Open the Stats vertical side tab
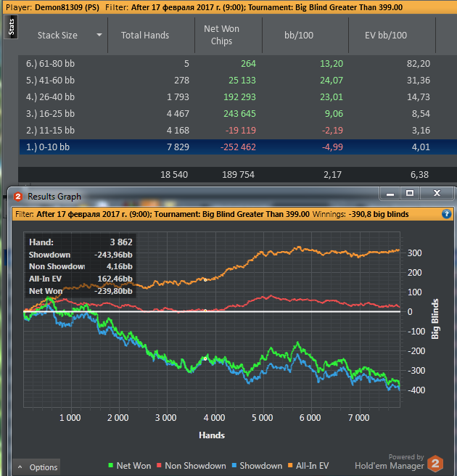The image size is (457, 476). click(11, 27)
